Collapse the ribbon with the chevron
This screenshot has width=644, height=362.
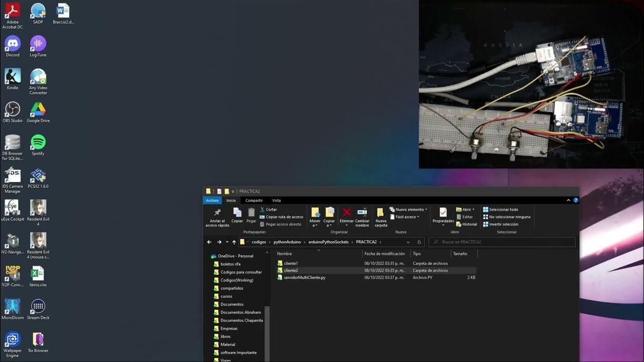click(x=569, y=200)
